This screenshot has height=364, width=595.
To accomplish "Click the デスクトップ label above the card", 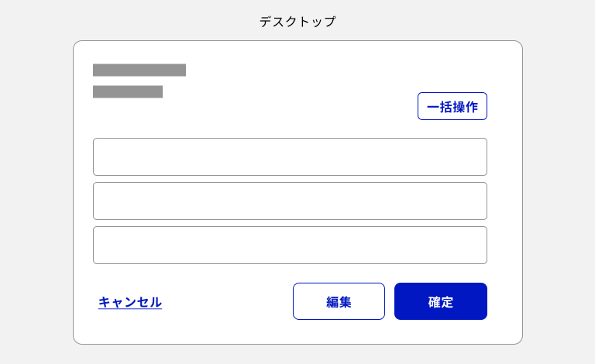I will (x=297, y=22).
